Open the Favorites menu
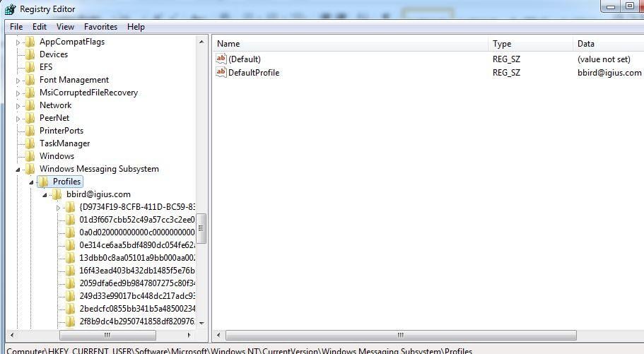Image resolution: width=644 pixels, height=354 pixels. [100, 27]
